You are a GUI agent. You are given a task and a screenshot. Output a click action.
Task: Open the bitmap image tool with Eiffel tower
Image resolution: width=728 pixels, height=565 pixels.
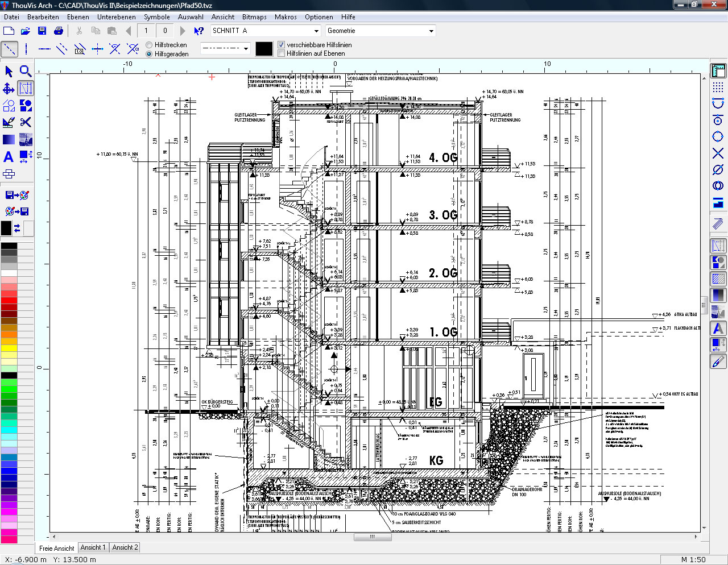pos(26,139)
